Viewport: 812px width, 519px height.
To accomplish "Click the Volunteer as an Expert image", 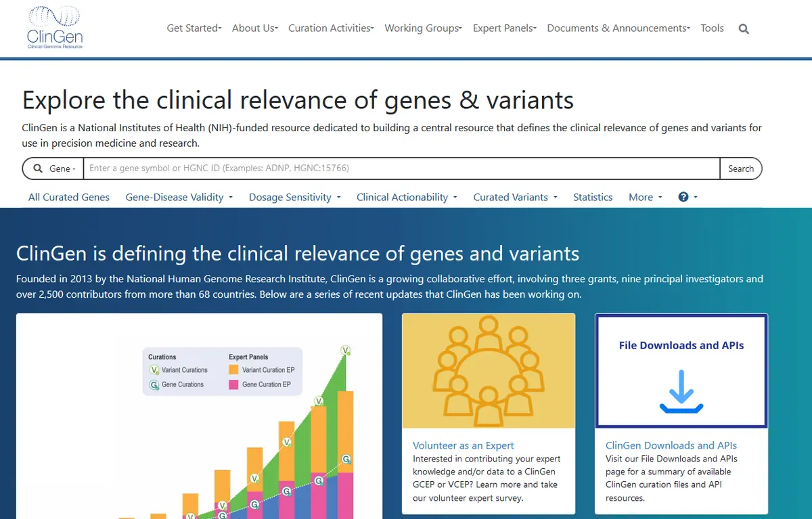I will (x=489, y=371).
